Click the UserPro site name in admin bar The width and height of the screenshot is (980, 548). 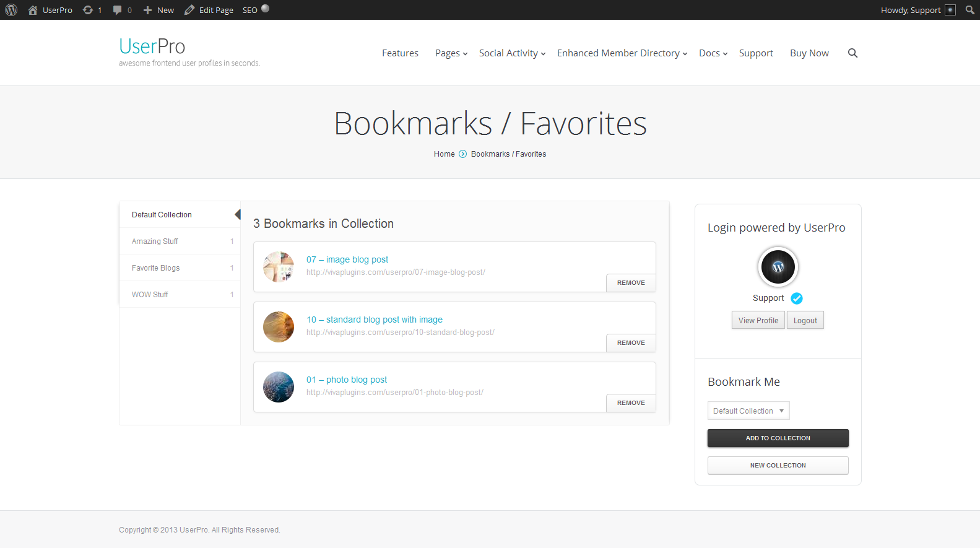click(x=58, y=10)
